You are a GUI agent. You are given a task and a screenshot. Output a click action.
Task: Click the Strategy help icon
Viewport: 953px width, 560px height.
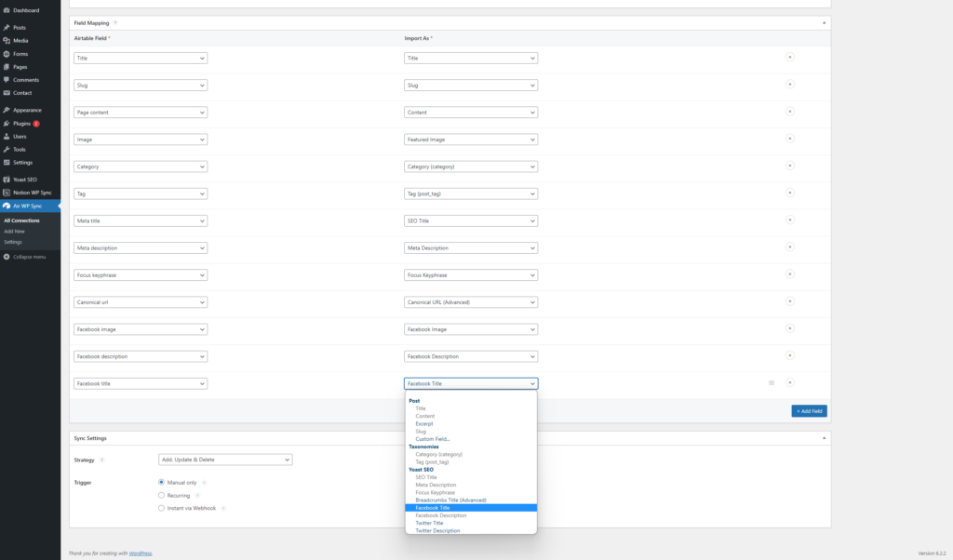(x=101, y=460)
